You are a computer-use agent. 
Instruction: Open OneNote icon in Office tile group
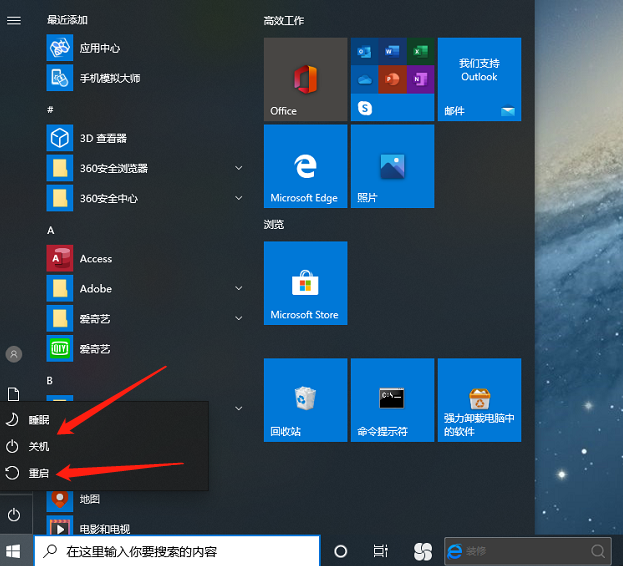[420, 80]
